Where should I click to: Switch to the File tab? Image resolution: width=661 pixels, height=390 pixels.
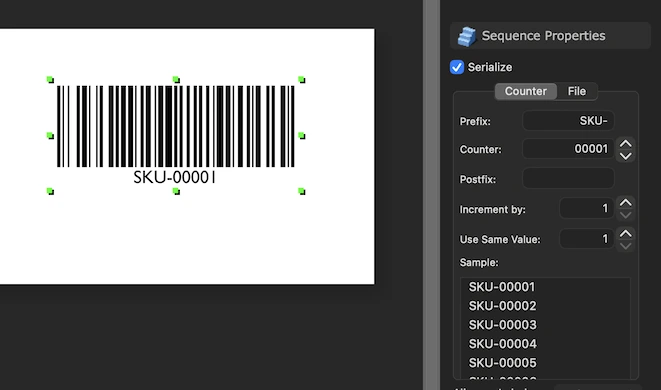click(577, 91)
